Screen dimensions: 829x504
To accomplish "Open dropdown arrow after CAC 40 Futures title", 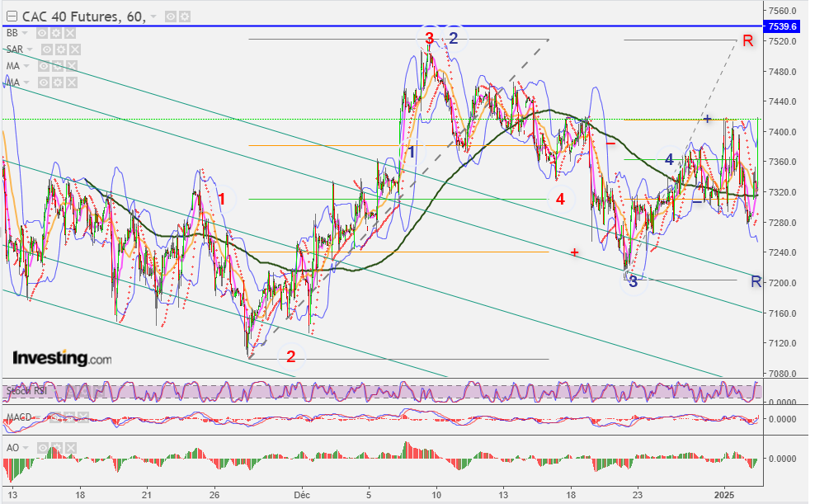I will coord(153,17).
